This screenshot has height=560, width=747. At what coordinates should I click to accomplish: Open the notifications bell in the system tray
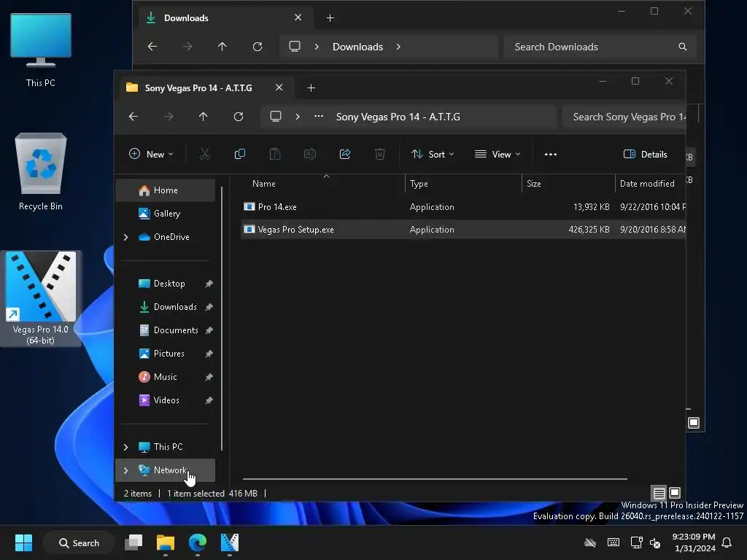pos(727,542)
